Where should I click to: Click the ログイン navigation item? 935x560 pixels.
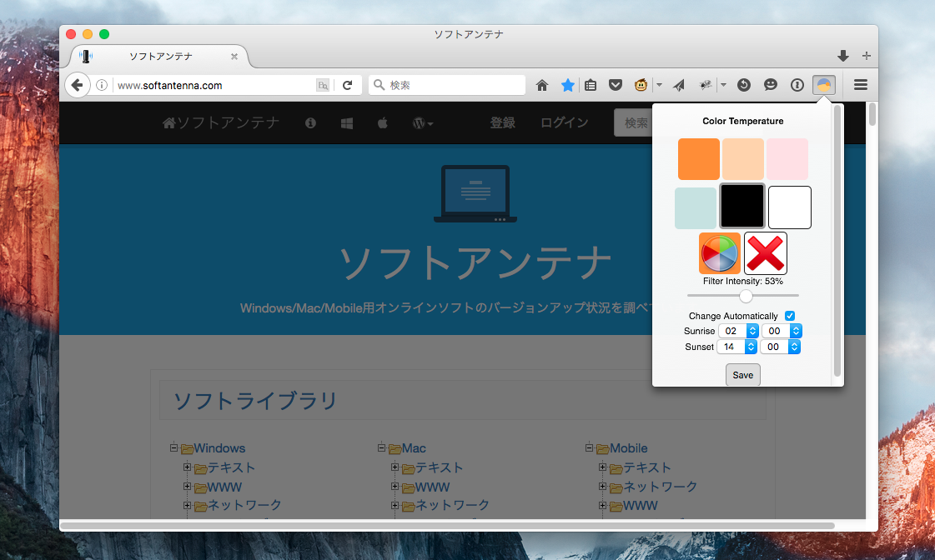click(x=564, y=123)
